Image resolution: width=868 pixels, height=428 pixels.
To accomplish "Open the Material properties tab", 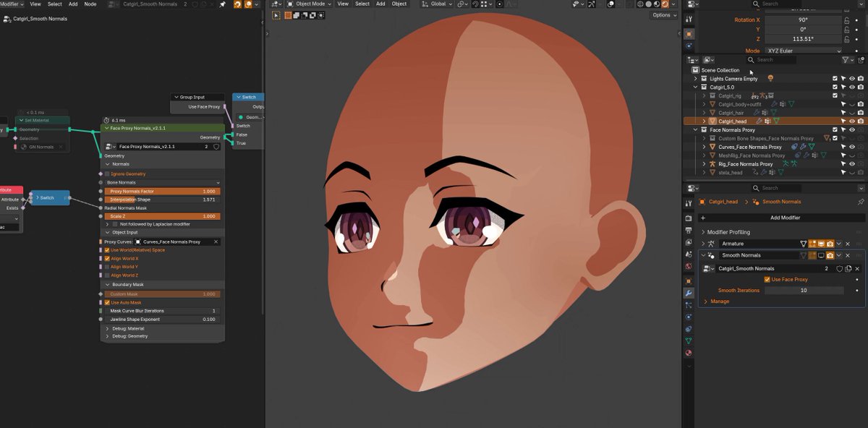I will tap(689, 353).
